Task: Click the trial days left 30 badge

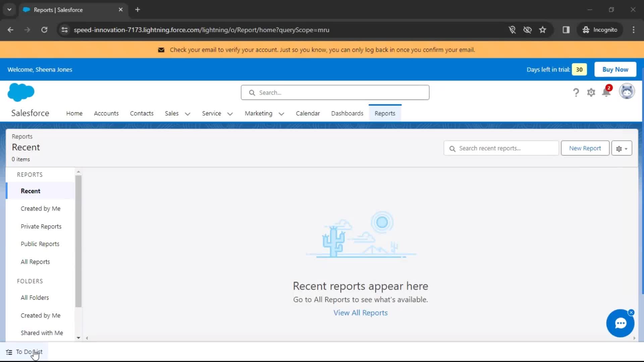Action: tap(579, 69)
